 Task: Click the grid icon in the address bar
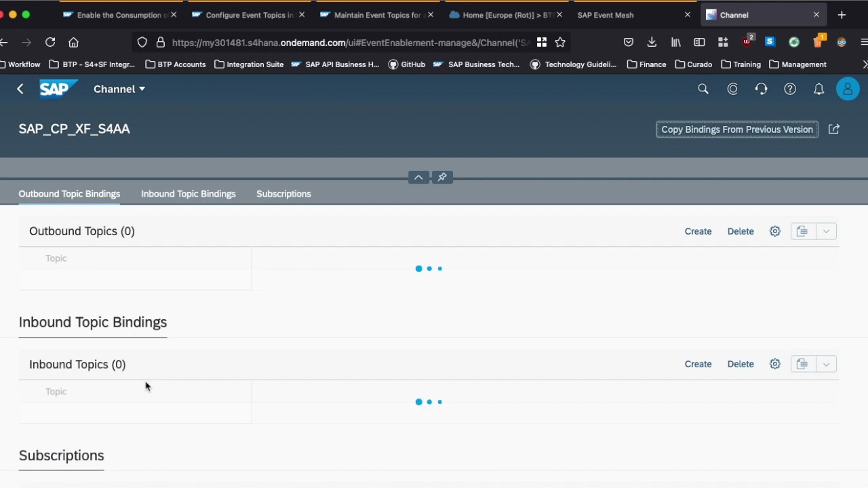[x=542, y=42]
